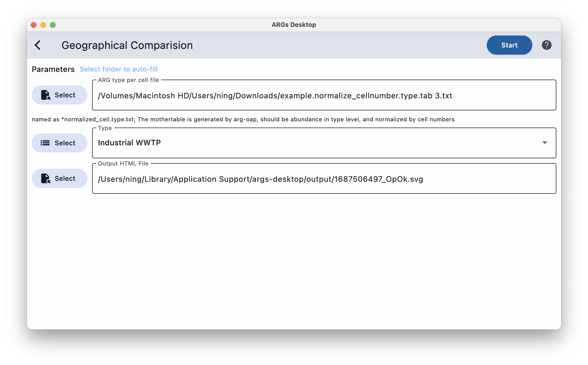
Task: Click the back navigation arrow icon
Action: click(x=37, y=45)
